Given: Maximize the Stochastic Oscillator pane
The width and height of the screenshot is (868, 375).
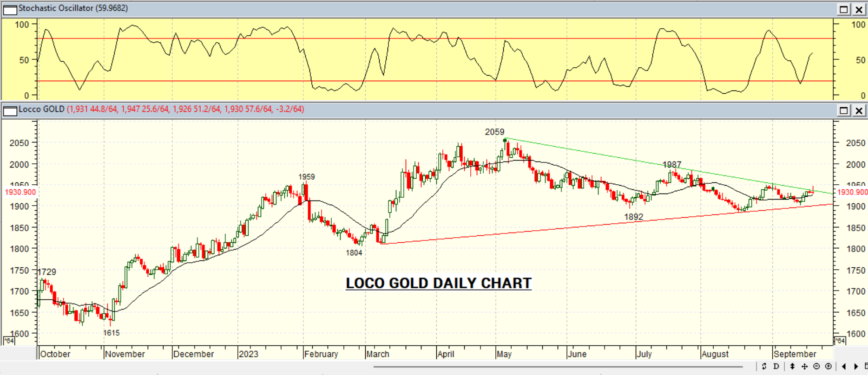Looking at the screenshot, I should tap(844, 9).
